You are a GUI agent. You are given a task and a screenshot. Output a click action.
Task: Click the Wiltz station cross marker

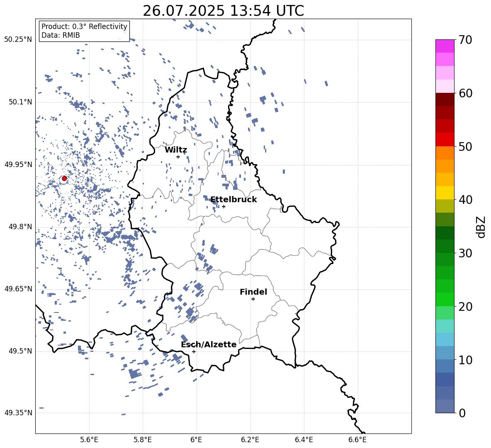pos(178,157)
